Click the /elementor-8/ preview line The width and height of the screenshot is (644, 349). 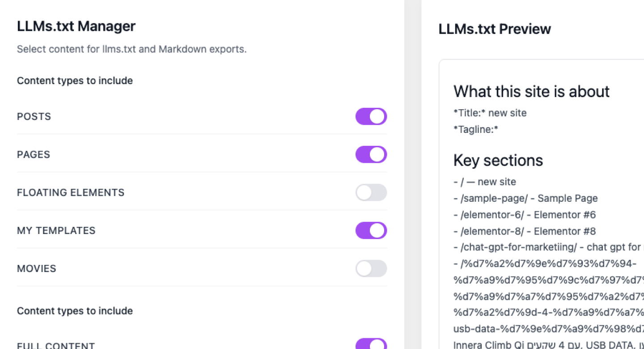coord(525,231)
